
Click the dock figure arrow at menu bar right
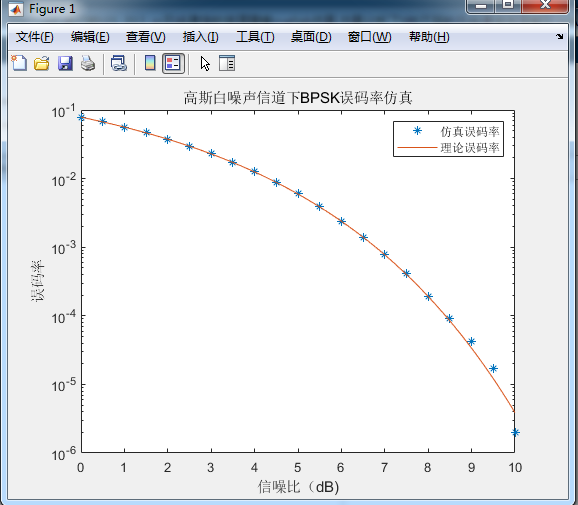[x=560, y=36]
